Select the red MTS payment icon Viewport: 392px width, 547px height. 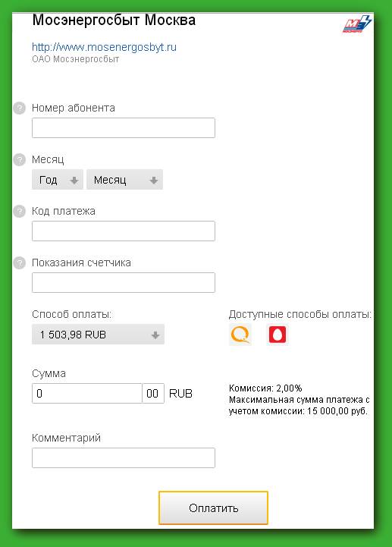click(278, 335)
